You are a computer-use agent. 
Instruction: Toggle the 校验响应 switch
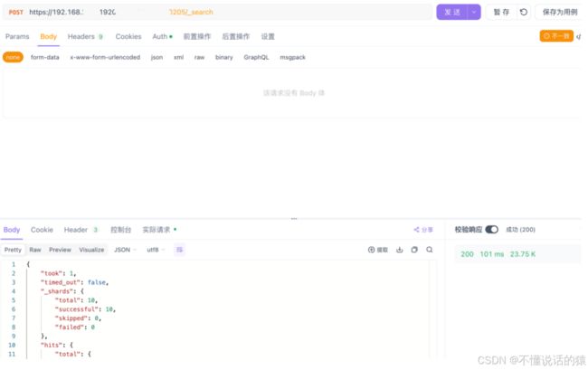click(x=491, y=230)
